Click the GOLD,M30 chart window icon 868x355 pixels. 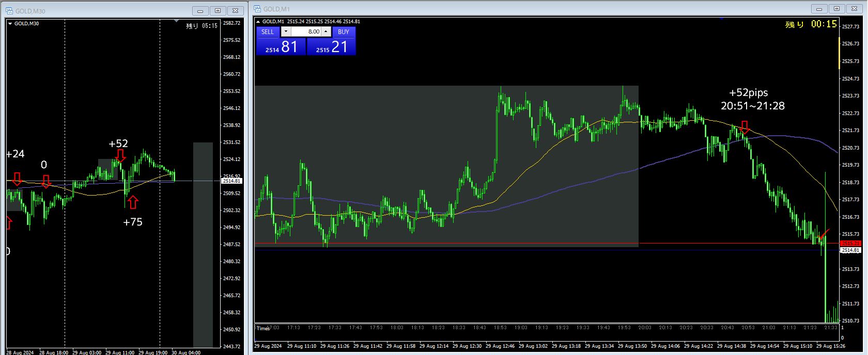pyautogui.click(x=9, y=11)
